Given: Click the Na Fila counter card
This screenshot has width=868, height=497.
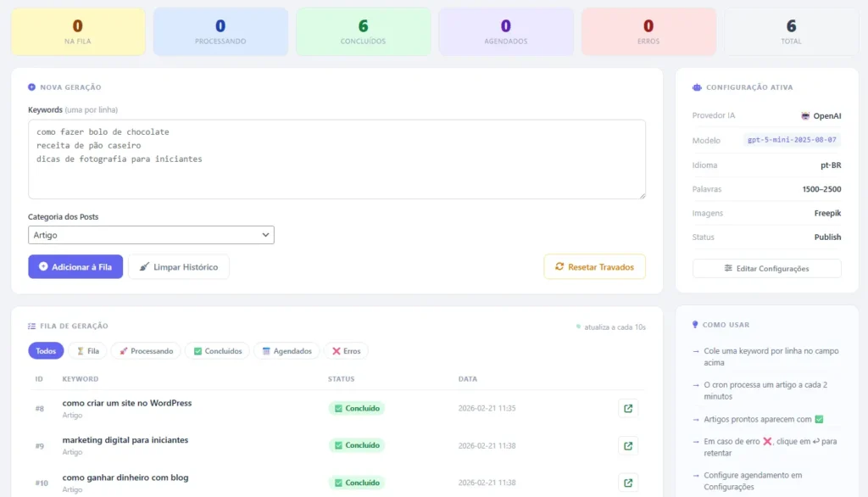Looking at the screenshot, I should coord(78,31).
